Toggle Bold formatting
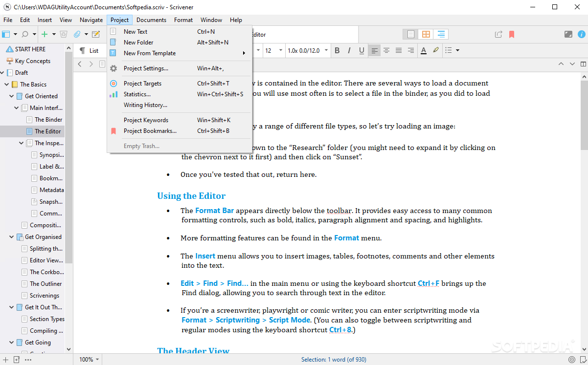 (x=337, y=50)
